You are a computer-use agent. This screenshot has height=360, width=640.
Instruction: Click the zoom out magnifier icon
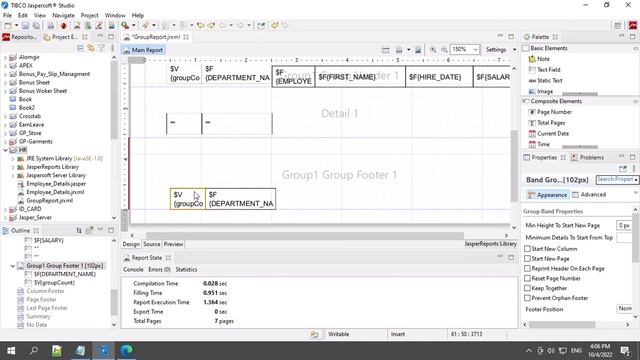444,50
